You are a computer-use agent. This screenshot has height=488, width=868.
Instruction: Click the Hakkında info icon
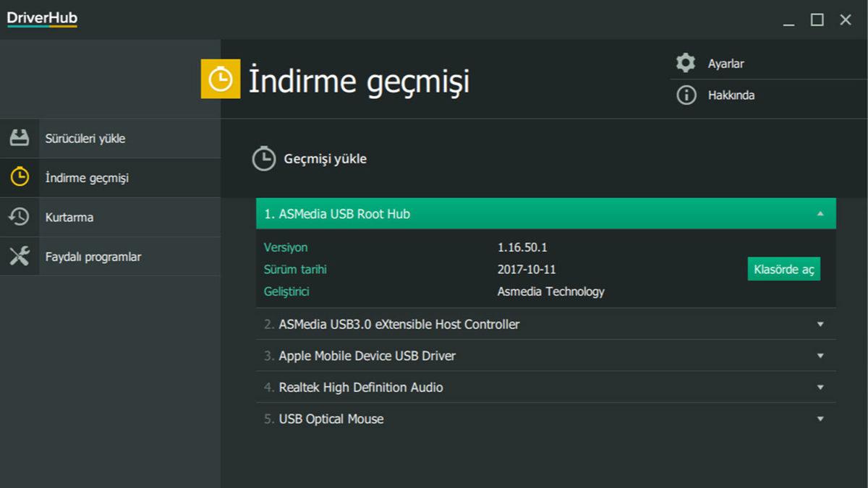click(x=685, y=95)
